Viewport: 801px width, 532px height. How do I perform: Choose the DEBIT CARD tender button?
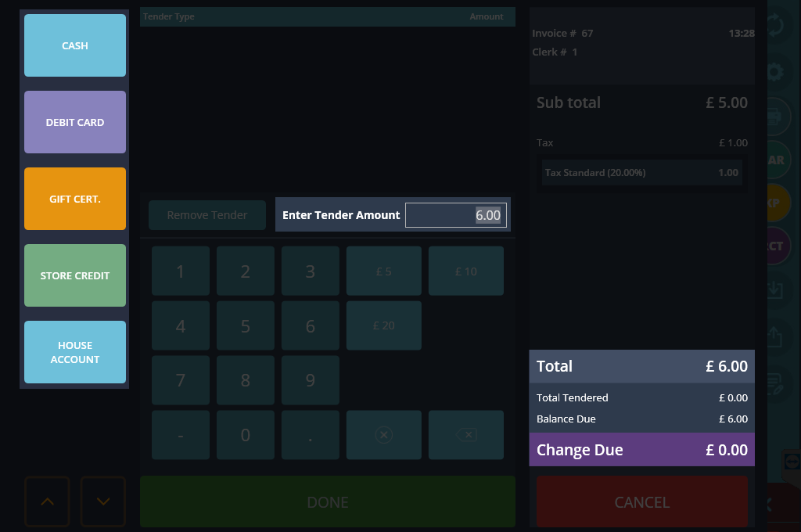[75, 122]
